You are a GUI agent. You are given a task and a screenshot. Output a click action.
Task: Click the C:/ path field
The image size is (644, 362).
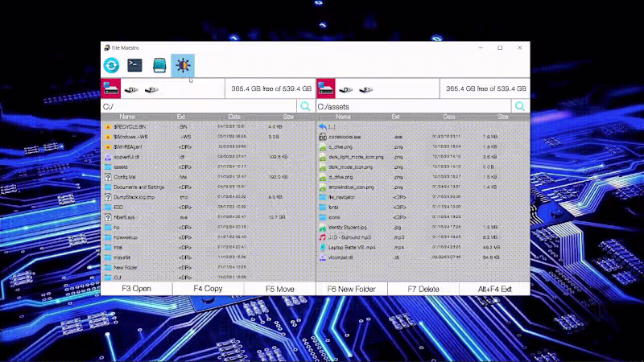[x=198, y=106]
